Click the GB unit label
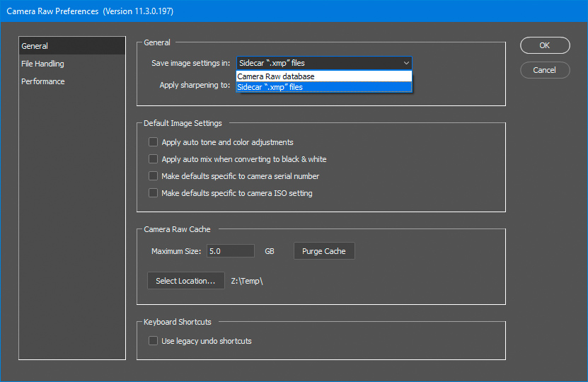 270,251
